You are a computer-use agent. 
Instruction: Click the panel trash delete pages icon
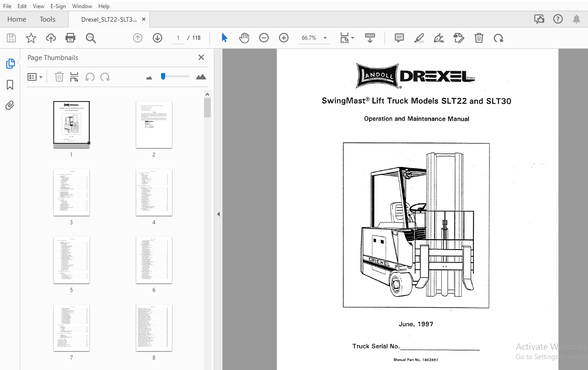59,77
